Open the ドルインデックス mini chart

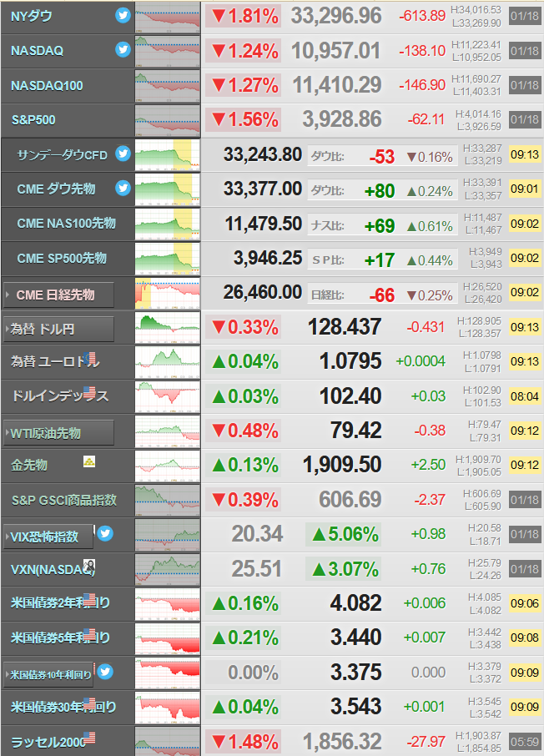tap(168, 397)
